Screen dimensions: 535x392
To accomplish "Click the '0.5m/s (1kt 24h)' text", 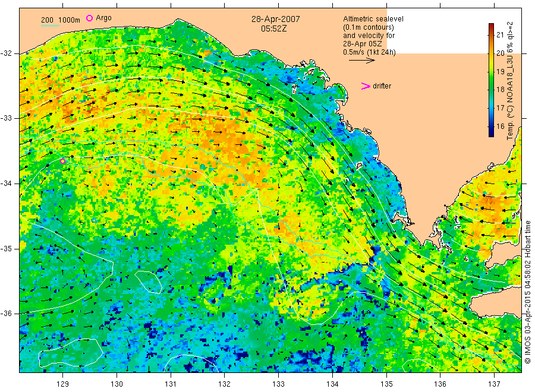I will [x=369, y=52].
